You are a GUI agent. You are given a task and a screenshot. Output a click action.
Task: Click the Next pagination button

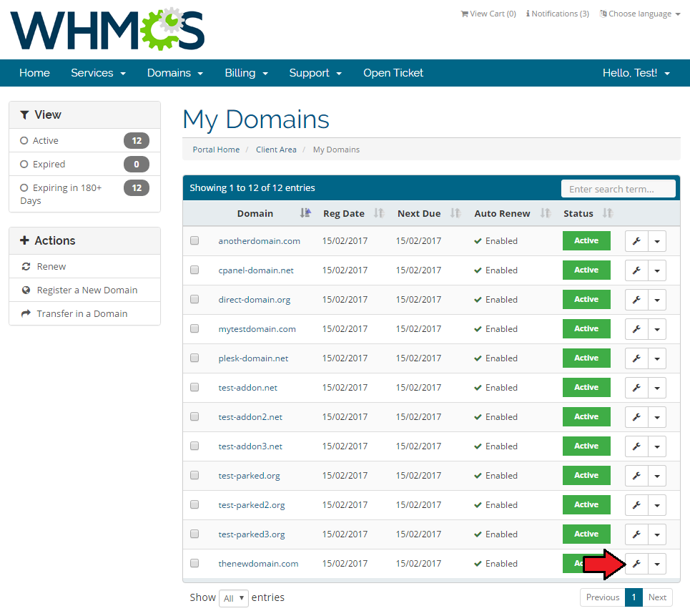(657, 597)
